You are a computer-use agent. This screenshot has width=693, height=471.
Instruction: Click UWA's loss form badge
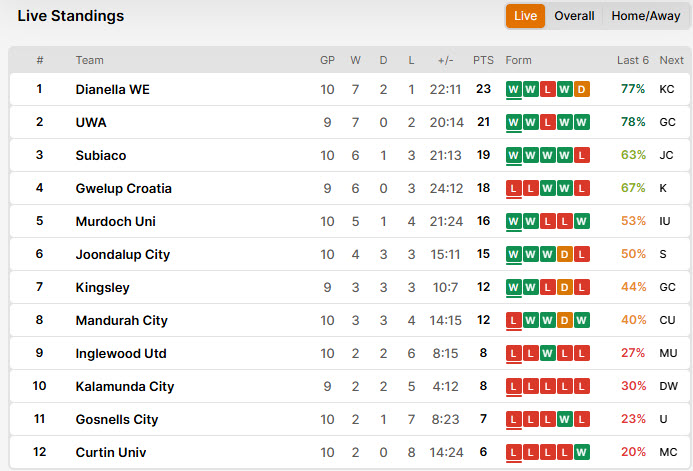pos(548,123)
